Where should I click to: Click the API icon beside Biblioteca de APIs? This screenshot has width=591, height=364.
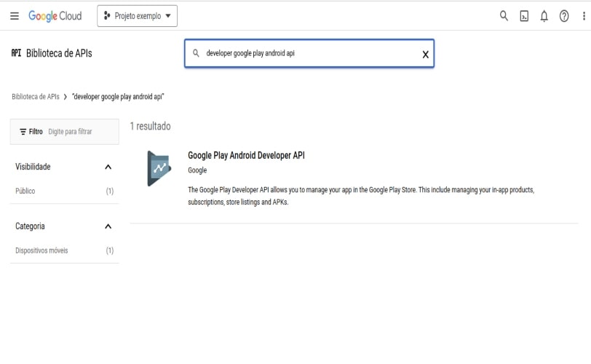16,53
